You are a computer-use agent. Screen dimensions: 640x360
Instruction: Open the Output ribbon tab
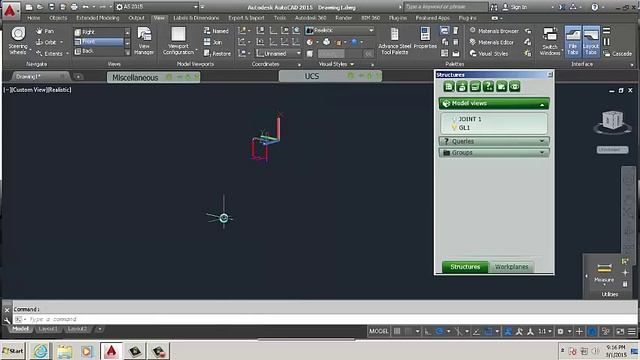coord(136,18)
